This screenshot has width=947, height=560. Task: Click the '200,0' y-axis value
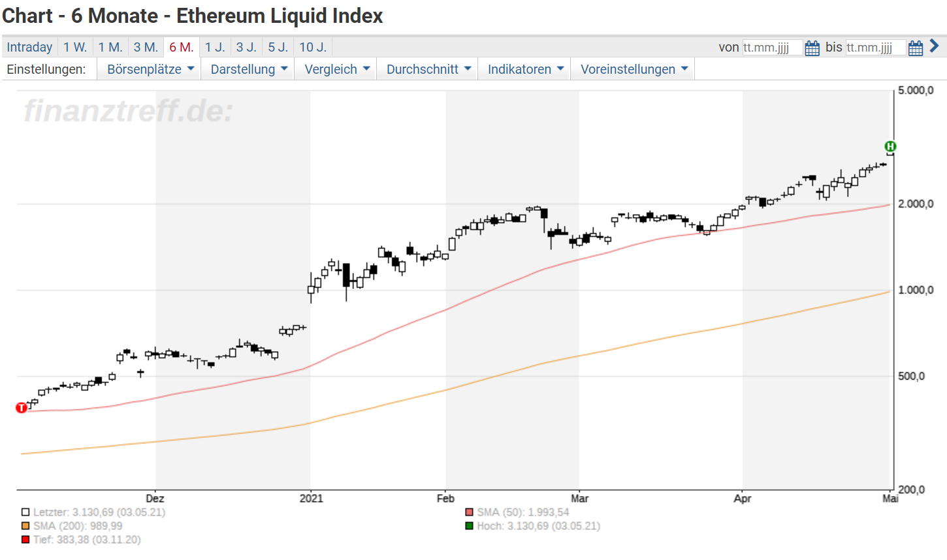point(912,490)
